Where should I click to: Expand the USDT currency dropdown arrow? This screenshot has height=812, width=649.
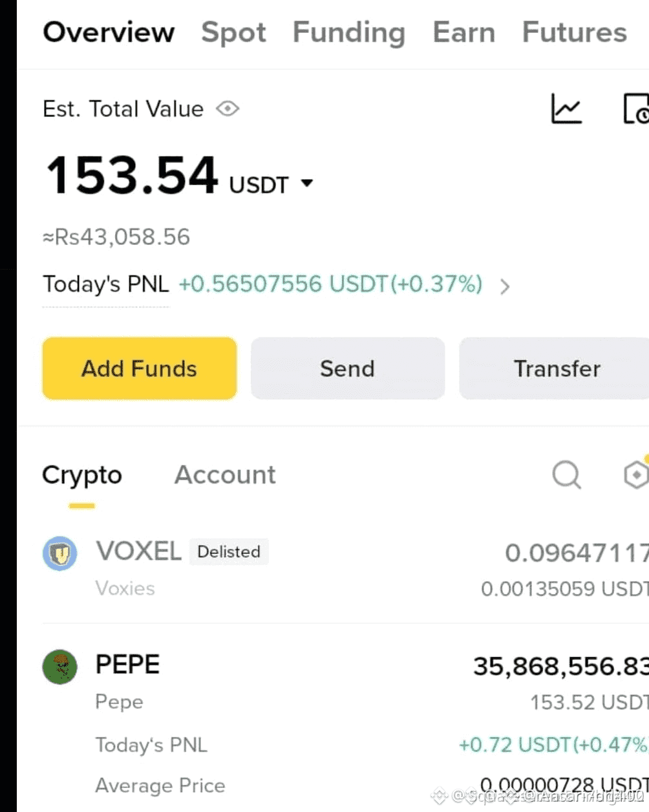pos(307,184)
